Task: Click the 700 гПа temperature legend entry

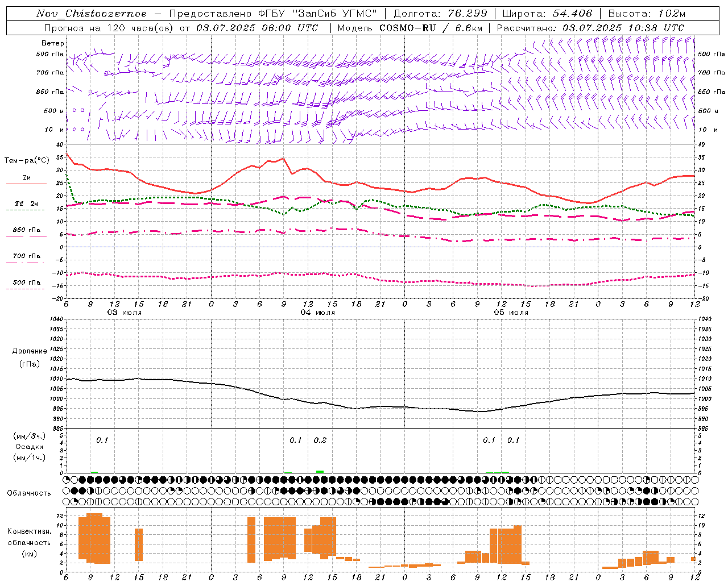Action: click(x=26, y=256)
